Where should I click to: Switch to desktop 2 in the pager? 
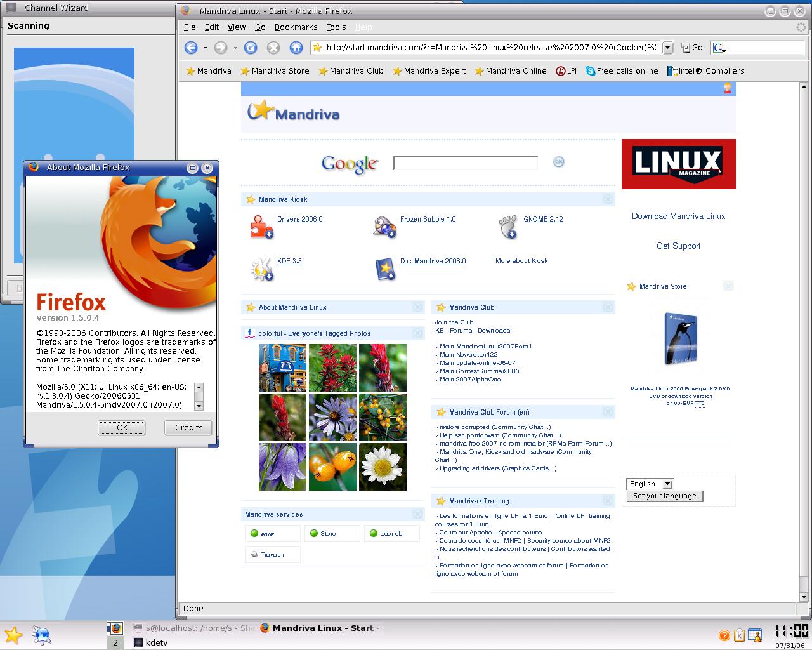coord(115,642)
